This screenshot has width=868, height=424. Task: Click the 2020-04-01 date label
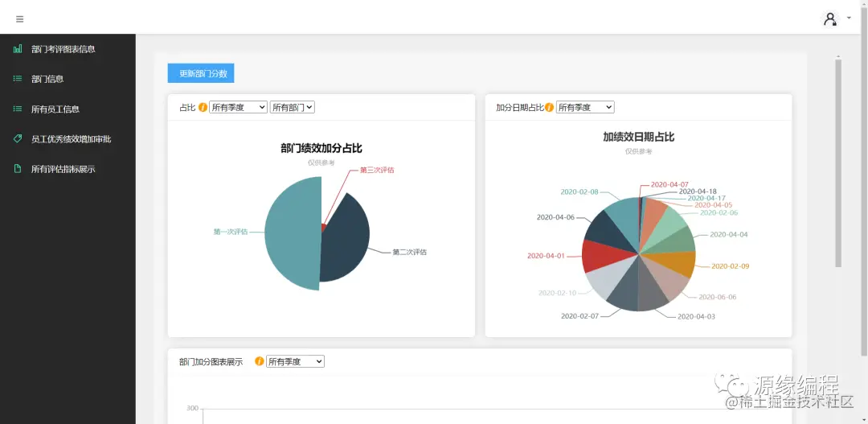click(546, 256)
